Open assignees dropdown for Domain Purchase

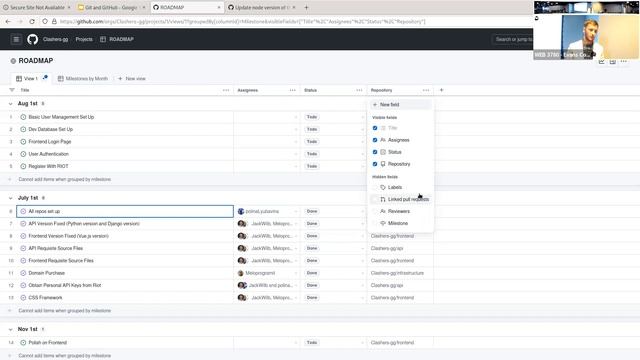point(296,273)
